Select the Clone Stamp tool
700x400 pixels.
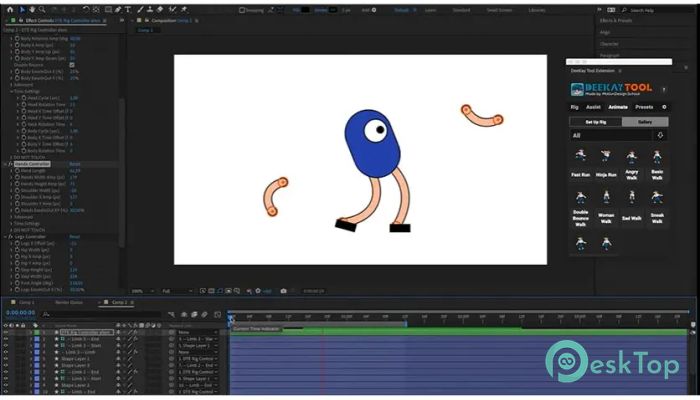150,9
